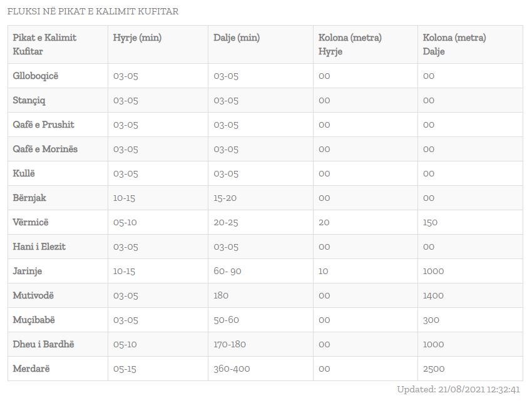The width and height of the screenshot is (532, 408).
Task: Click the Dheu i Bardhë row label
Action: pos(44,344)
